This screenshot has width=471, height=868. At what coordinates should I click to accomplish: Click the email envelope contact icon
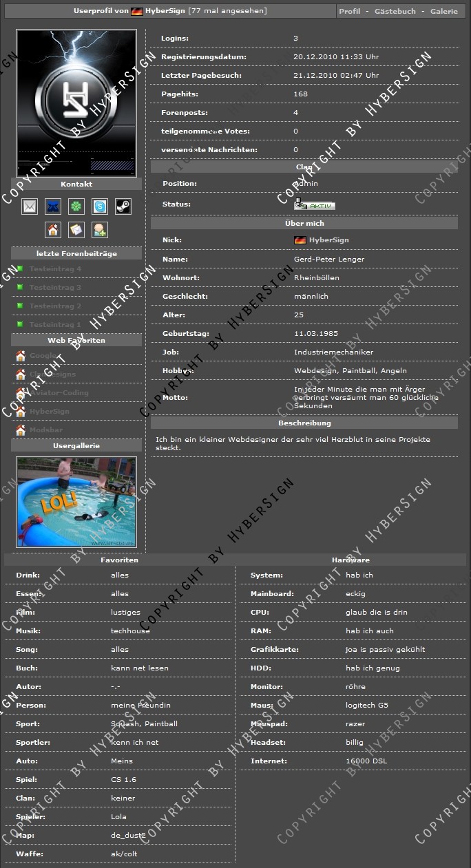coord(30,207)
